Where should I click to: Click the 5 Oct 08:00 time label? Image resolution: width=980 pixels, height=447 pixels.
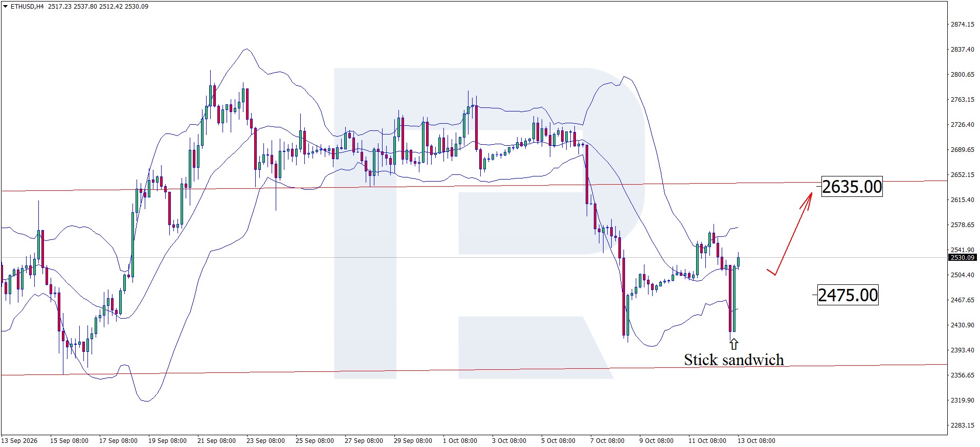click(x=558, y=441)
